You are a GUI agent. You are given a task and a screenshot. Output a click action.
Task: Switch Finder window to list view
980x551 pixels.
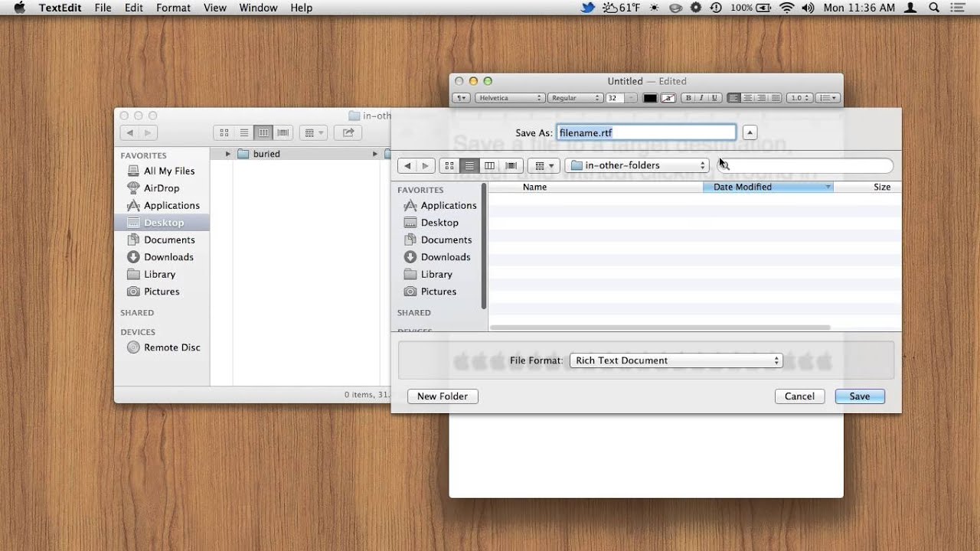click(244, 132)
